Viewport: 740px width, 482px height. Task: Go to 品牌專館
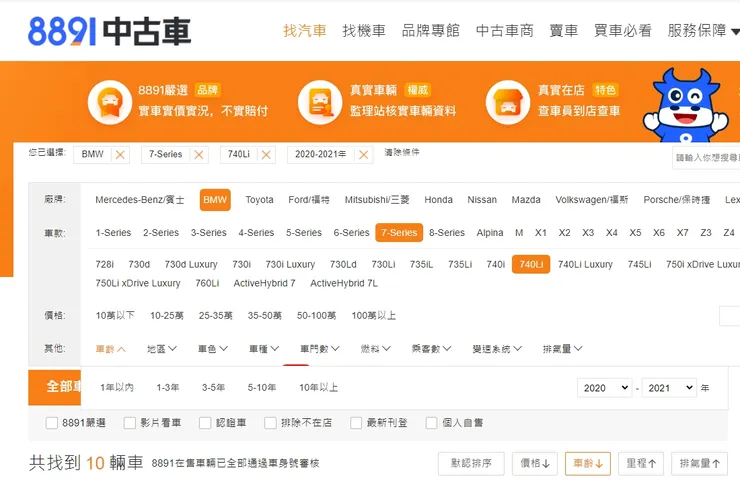(x=430, y=31)
